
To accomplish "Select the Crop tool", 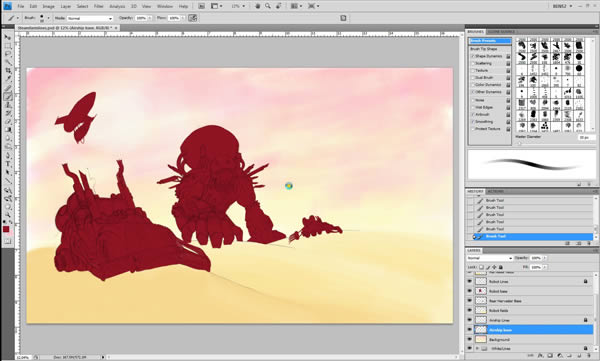I will point(7,71).
